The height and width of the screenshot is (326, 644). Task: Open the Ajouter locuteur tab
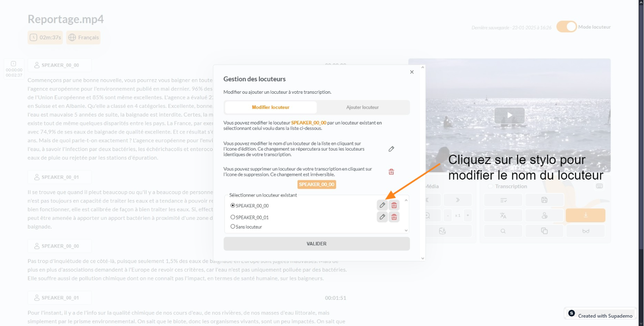[x=362, y=107]
